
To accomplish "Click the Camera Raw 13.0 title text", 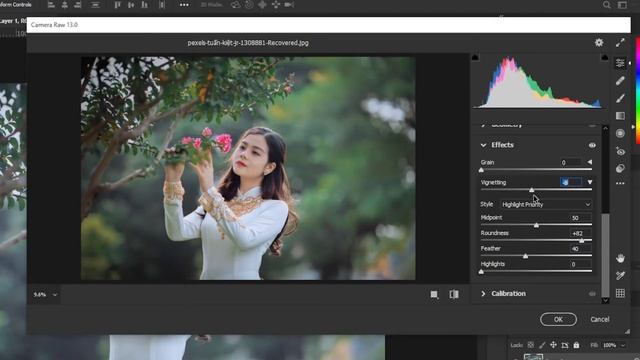I will pyautogui.click(x=54, y=25).
